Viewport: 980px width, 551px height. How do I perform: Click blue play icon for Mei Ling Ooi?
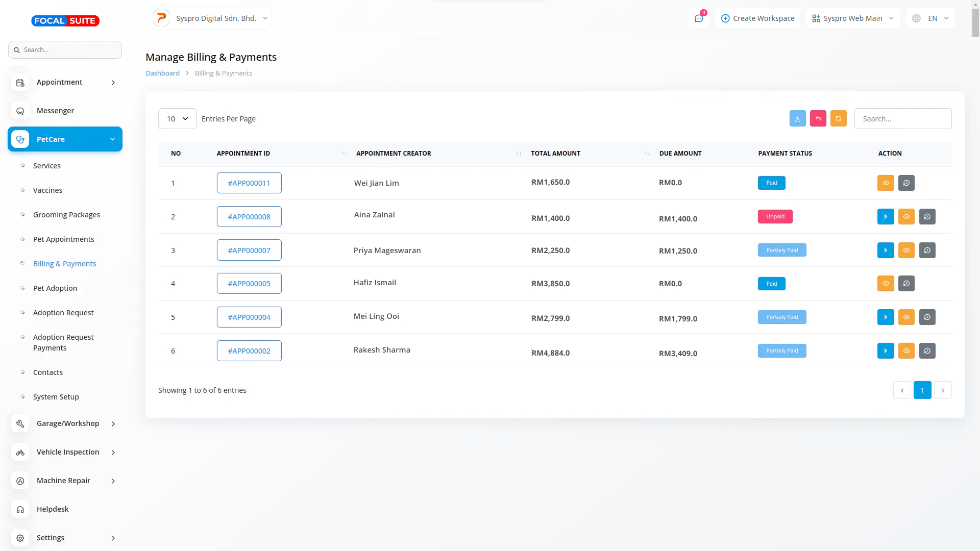point(886,317)
